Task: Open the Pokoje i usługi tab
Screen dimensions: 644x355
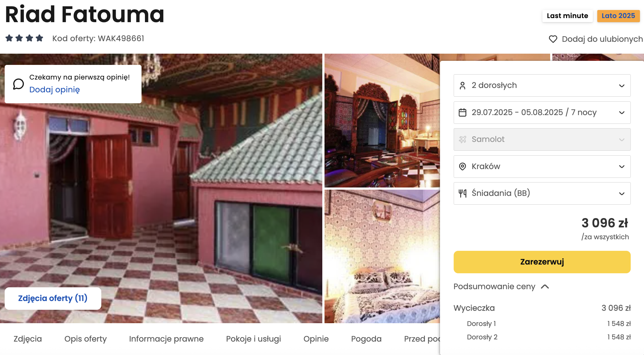Action: 253,339
